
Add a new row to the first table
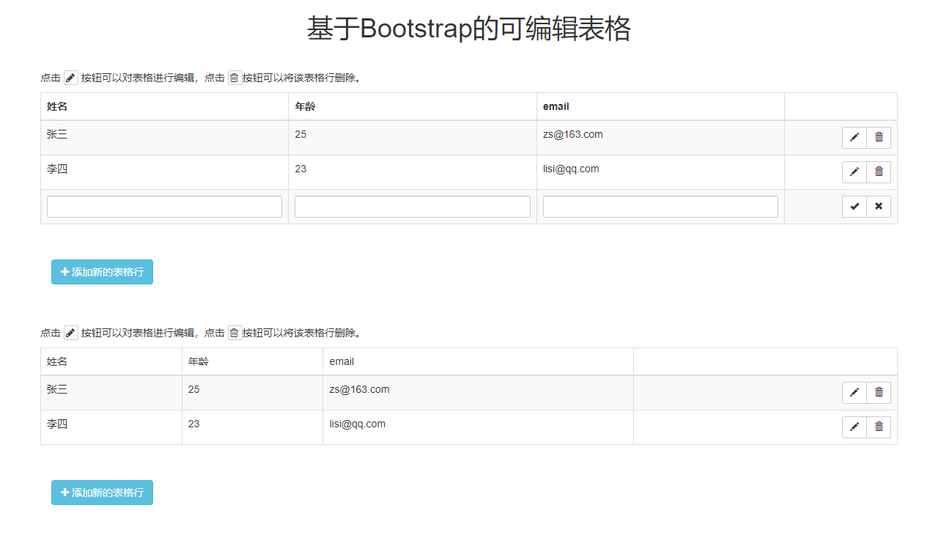pos(102,272)
